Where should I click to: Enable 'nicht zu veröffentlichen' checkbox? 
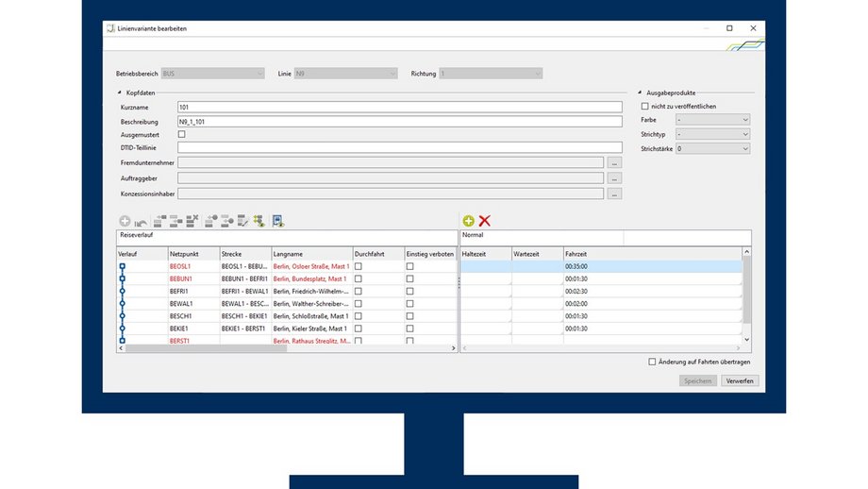click(x=645, y=107)
